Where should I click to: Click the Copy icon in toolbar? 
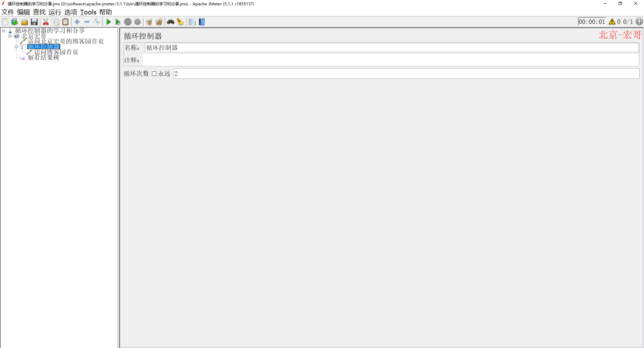(x=56, y=22)
